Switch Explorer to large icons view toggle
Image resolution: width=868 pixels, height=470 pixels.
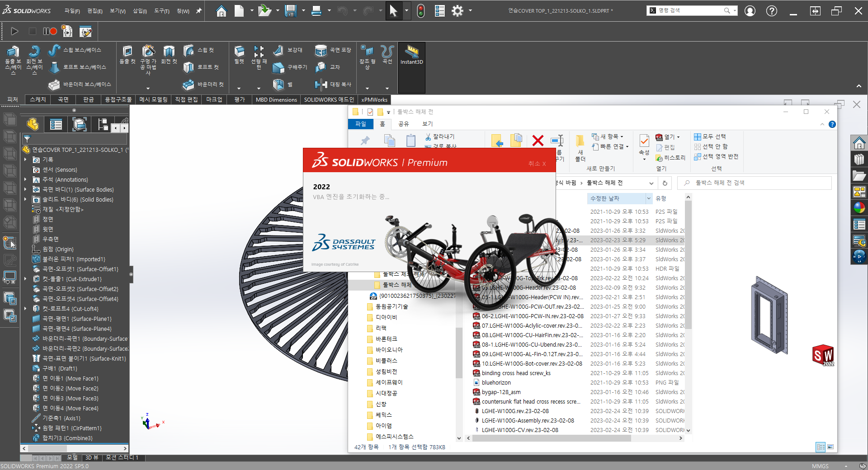(x=830, y=447)
